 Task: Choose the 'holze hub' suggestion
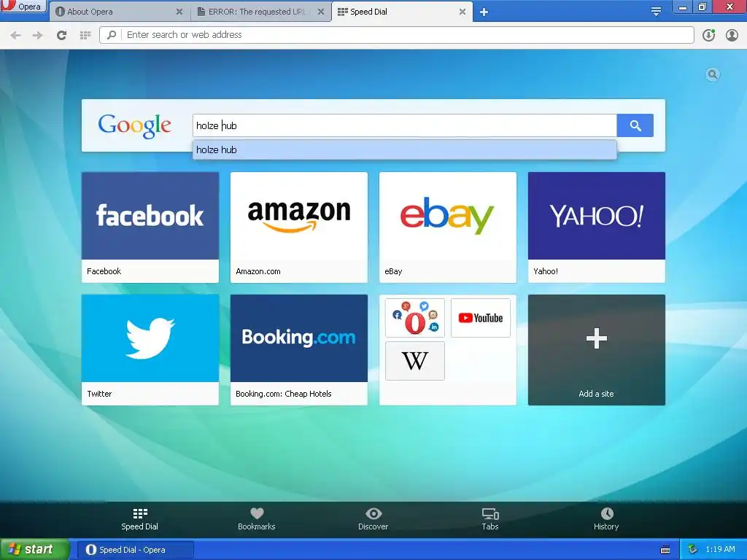click(404, 150)
